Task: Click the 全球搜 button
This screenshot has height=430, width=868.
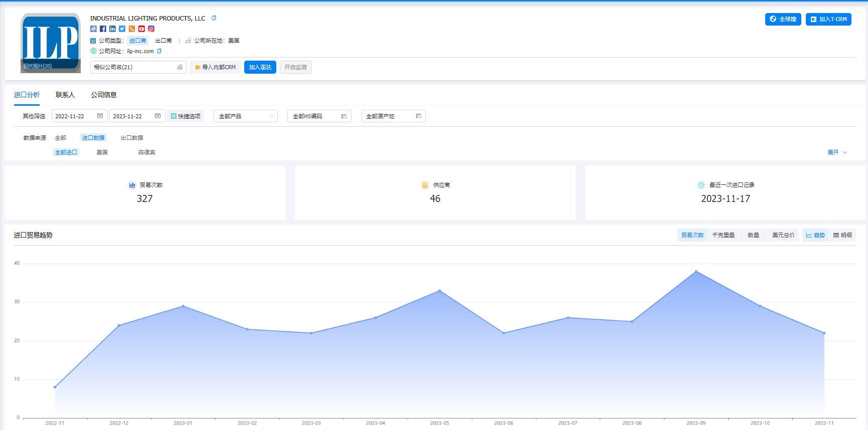Action: 783,19
